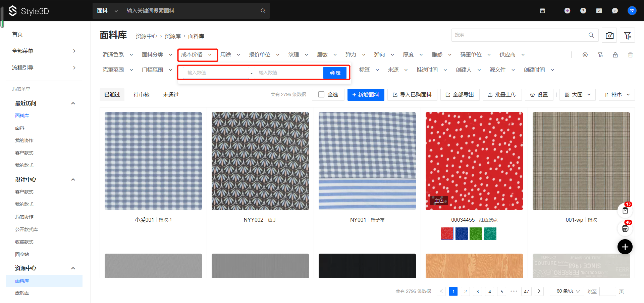Select the 已通过 tab
This screenshot has height=303, width=644.
pyautogui.click(x=112, y=95)
